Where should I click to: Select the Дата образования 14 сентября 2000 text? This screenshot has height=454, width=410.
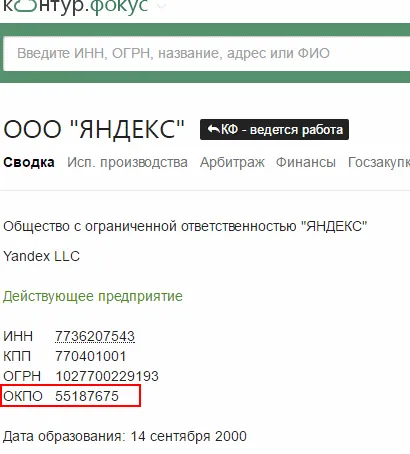pyautogui.click(x=125, y=436)
